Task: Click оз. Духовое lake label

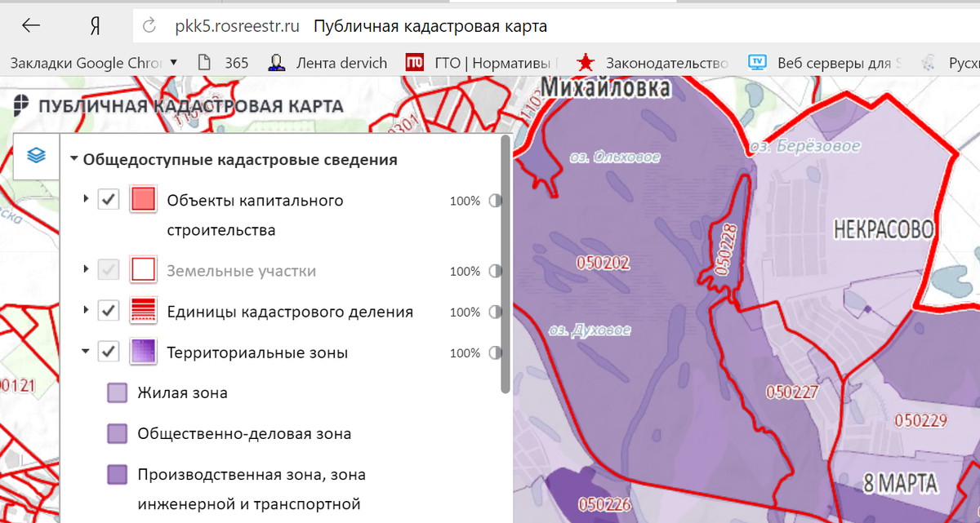Action: tap(589, 331)
